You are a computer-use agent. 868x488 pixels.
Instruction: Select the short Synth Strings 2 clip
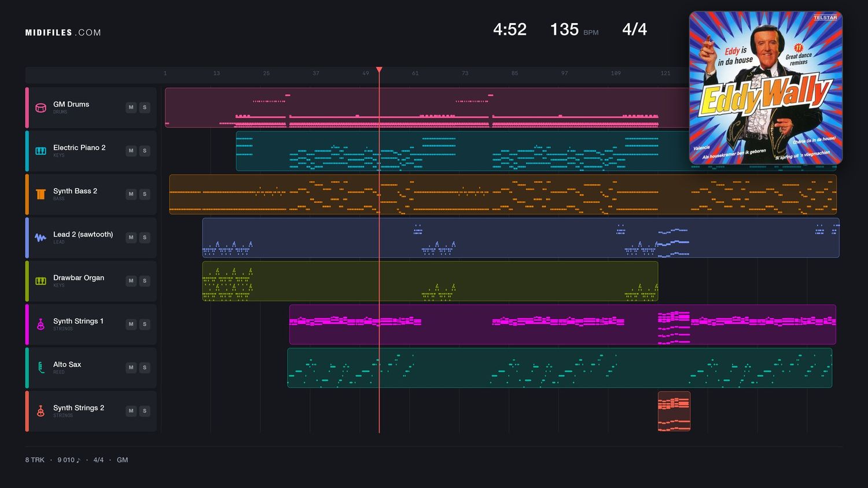pyautogui.click(x=674, y=411)
